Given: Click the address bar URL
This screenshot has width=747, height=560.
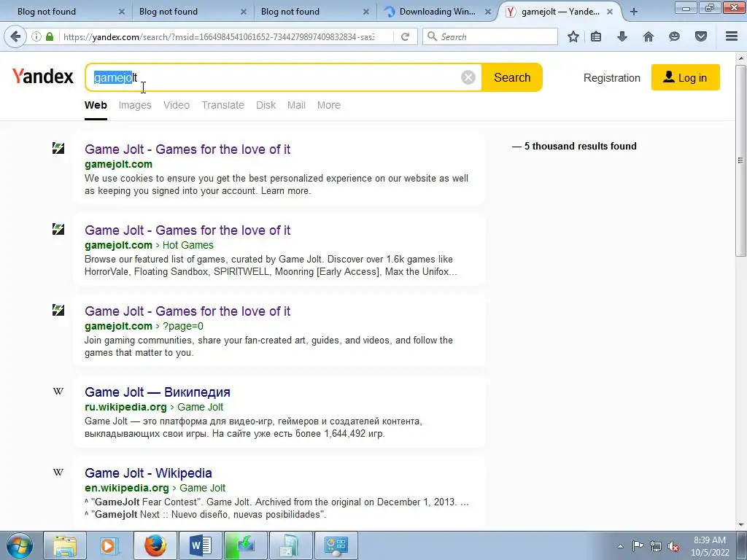Looking at the screenshot, I should (x=219, y=36).
